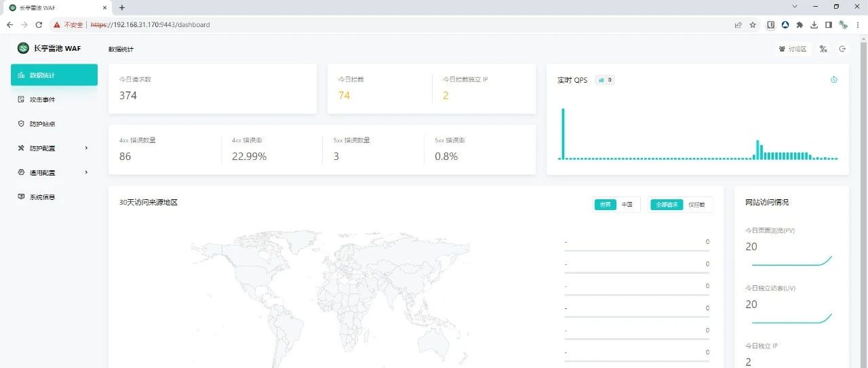Bookmark the page with the star icon
Image resolution: width=868 pixels, height=368 pixels.
(x=753, y=24)
